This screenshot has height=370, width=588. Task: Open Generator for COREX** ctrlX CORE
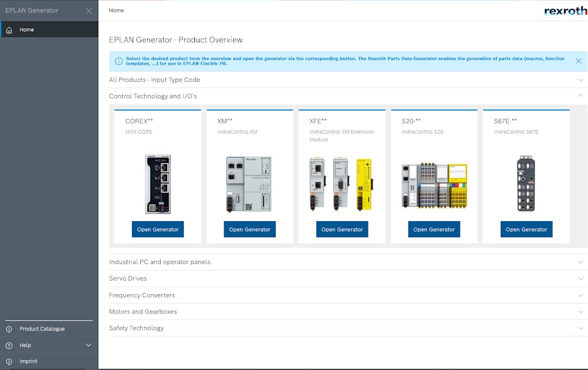(x=158, y=229)
